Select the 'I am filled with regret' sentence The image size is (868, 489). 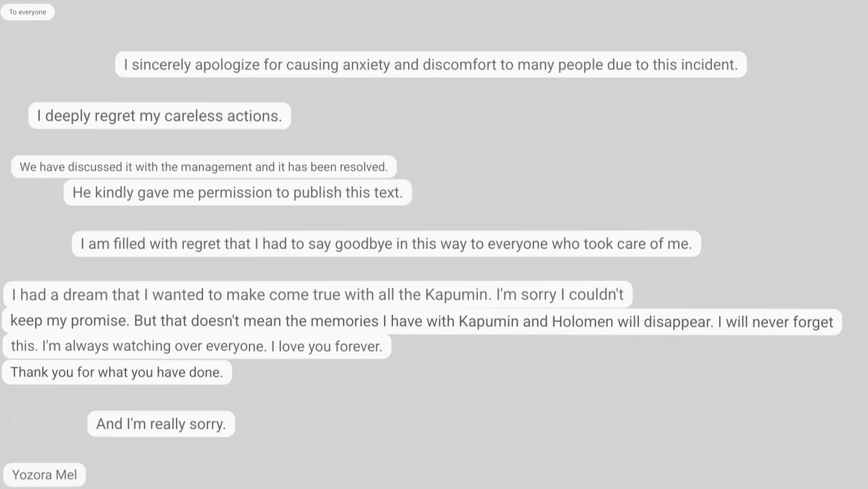pos(386,244)
